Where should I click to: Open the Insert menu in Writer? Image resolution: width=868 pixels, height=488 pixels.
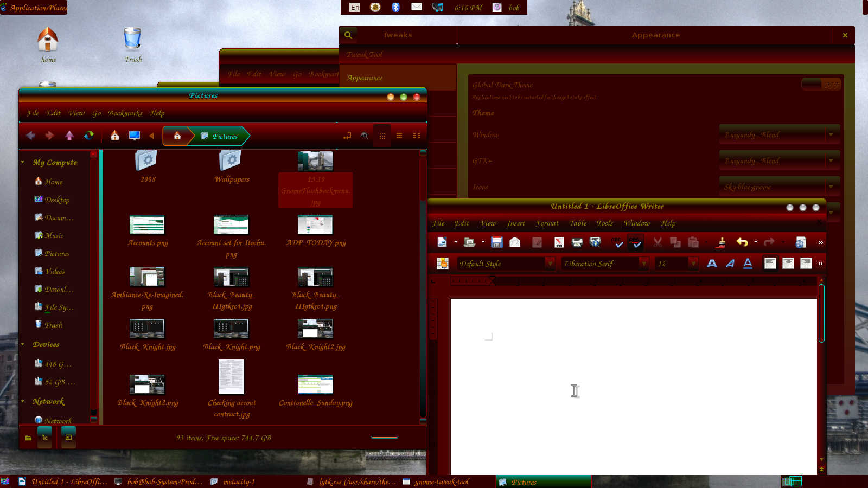point(515,223)
